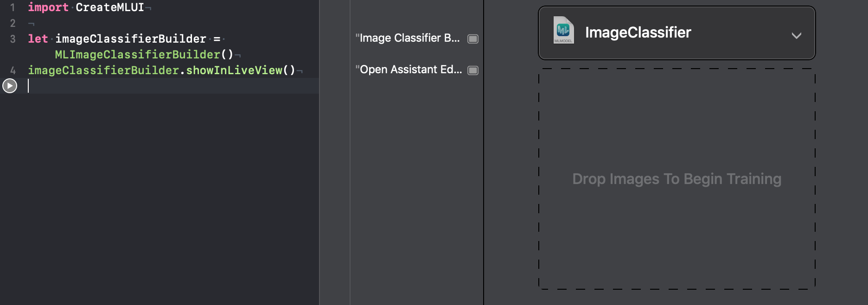Click the highlighted empty line beside run button
This screenshot has width=868, height=305.
pyautogui.click(x=172, y=86)
